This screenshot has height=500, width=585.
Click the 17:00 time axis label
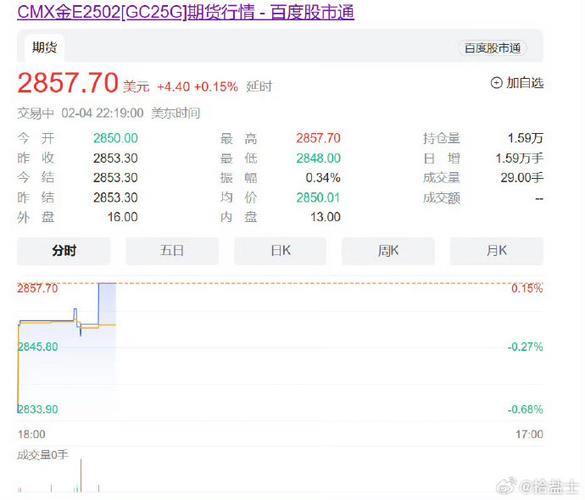[529, 434]
